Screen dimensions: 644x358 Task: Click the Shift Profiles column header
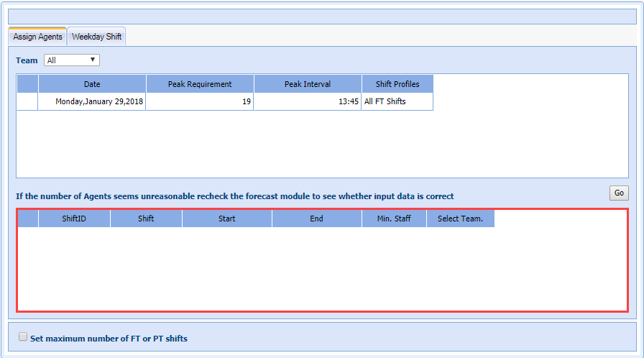click(397, 84)
